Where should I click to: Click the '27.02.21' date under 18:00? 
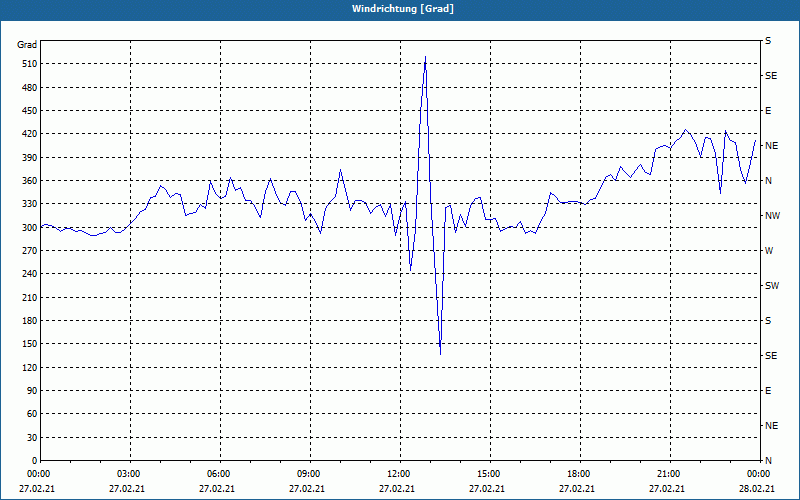[x=577, y=489]
